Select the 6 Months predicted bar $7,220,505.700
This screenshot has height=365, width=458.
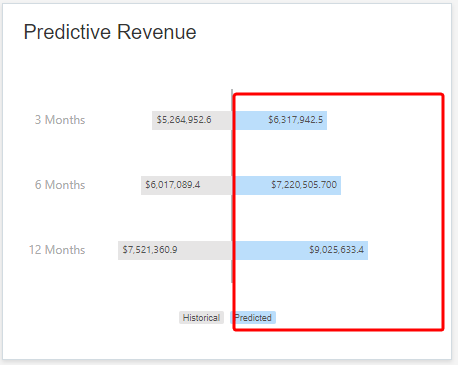click(287, 185)
